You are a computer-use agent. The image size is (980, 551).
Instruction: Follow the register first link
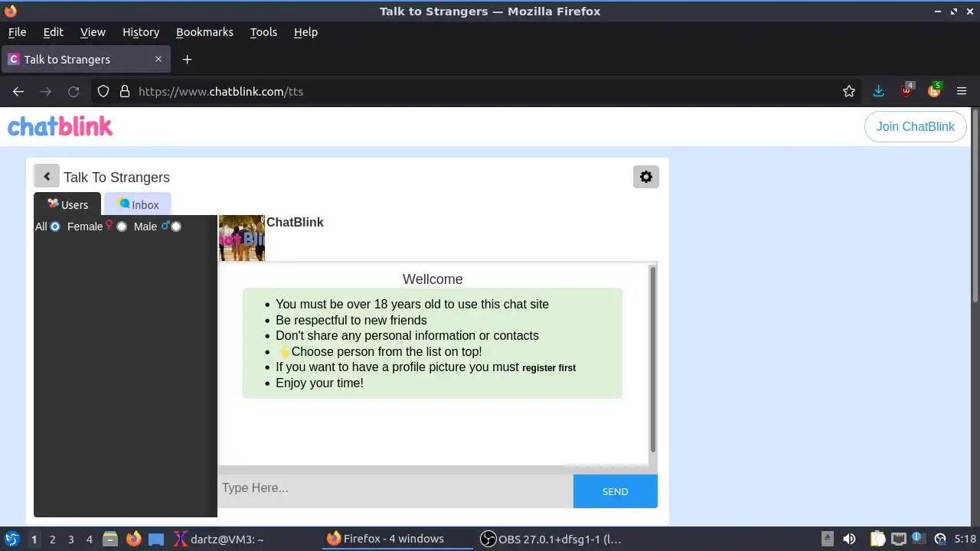pyautogui.click(x=549, y=368)
